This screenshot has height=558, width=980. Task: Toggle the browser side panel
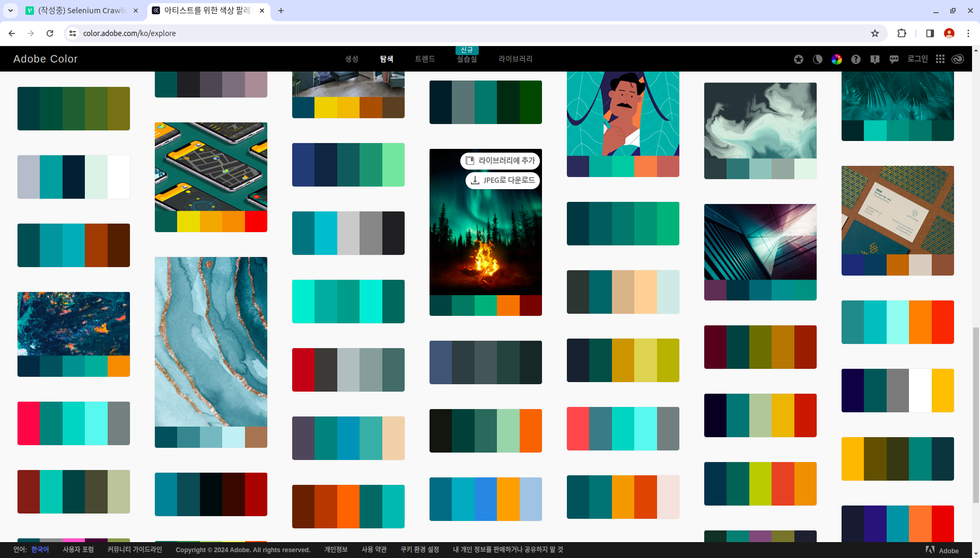pos(930,33)
